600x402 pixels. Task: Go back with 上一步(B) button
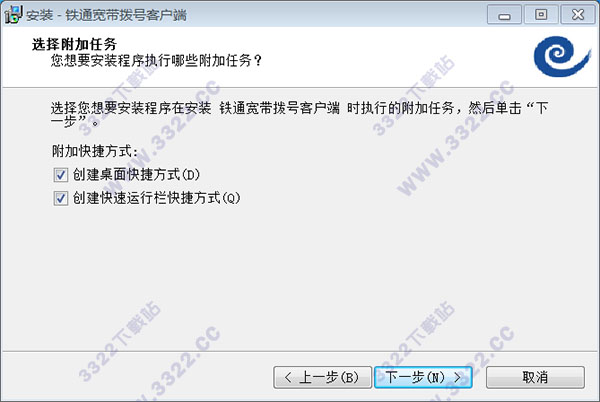[x=323, y=378]
